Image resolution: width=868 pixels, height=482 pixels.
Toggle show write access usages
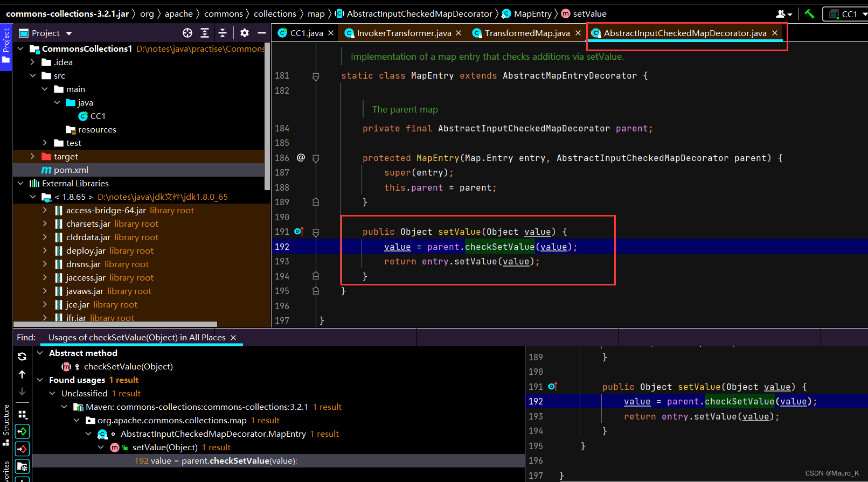point(22,449)
